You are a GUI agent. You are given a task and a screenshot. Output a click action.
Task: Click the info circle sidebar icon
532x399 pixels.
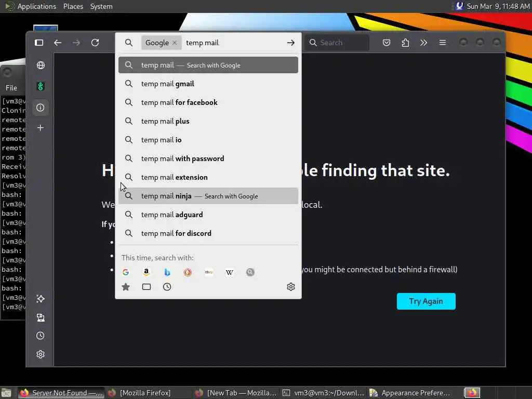(41, 108)
